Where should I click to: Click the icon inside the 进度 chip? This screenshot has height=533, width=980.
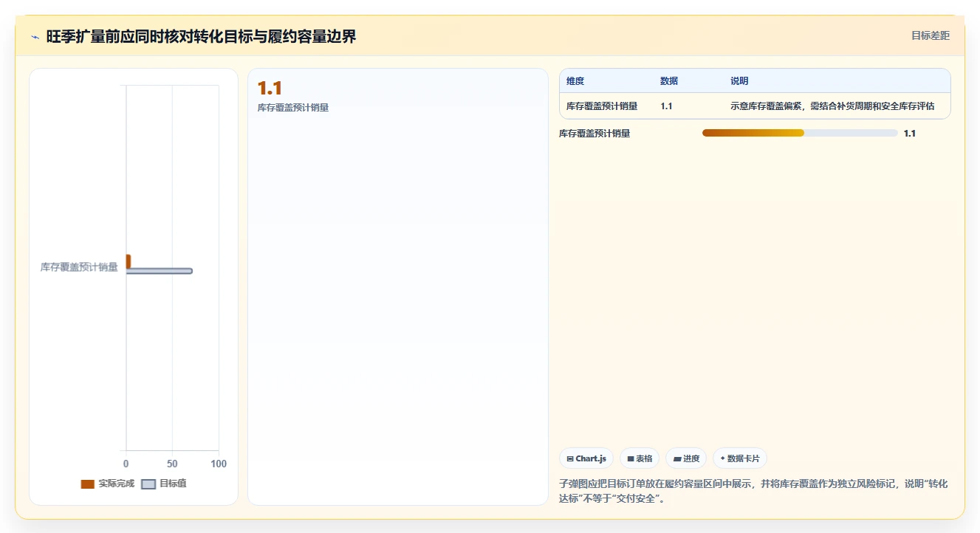(x=677, y=459)
